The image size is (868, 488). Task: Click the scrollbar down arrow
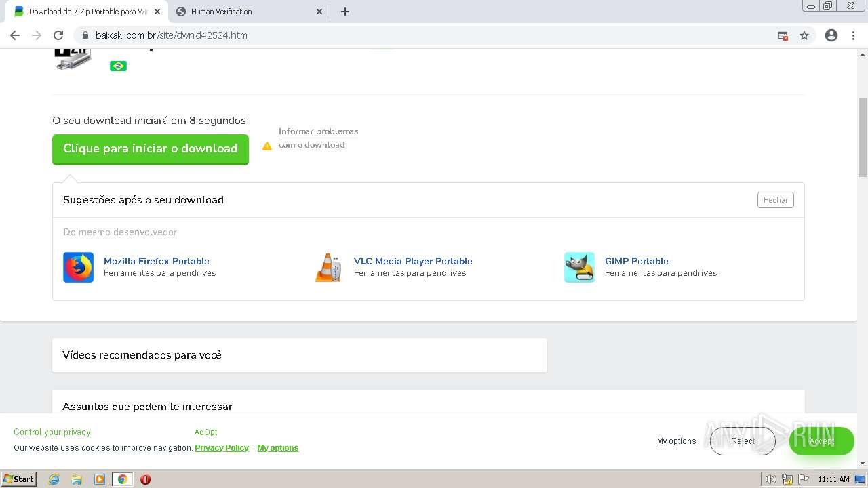tap(863, 463)
